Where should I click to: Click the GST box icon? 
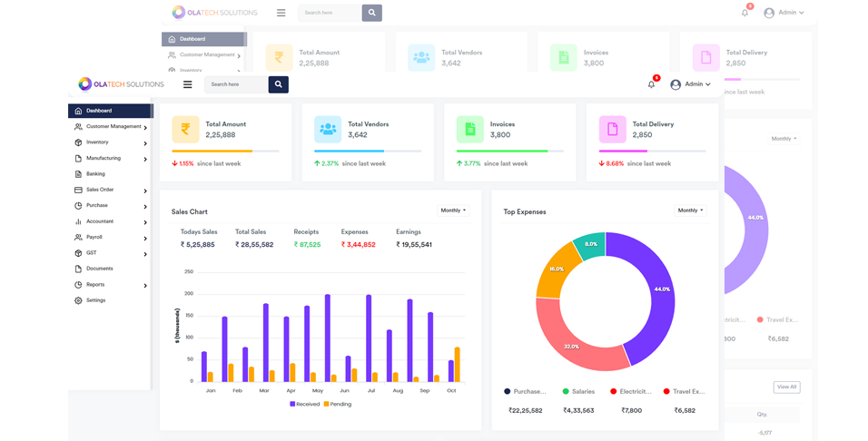coord(78,253)
